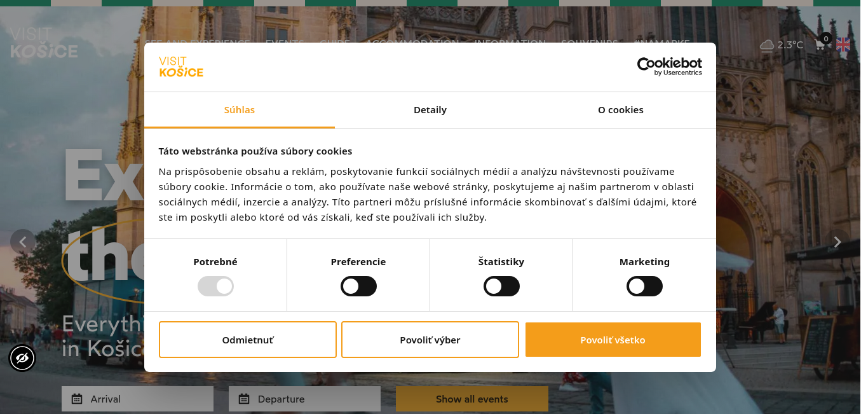Click the Povoliť výber button

point(430,340)
